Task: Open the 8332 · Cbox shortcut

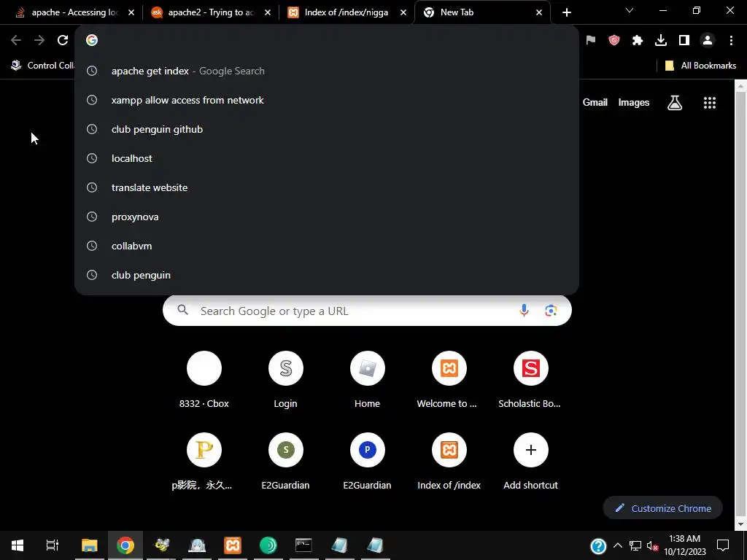Action: coord(204,380)
